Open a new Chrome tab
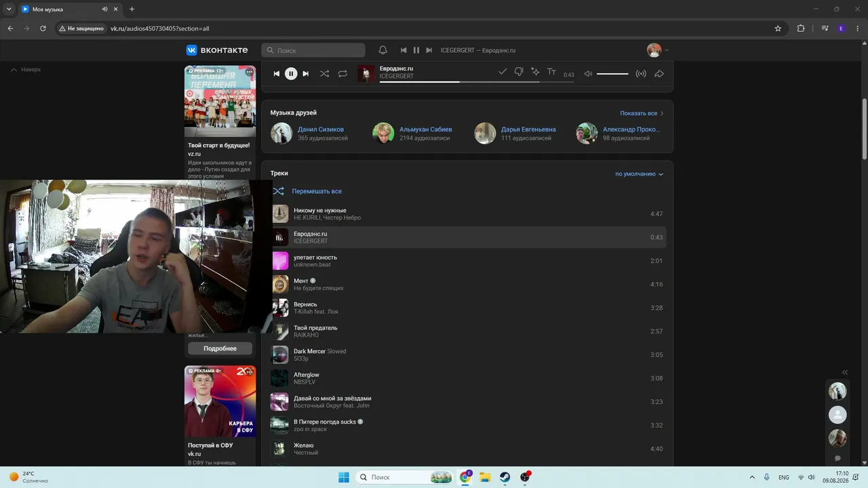868x488 pixels. [132, 9]
